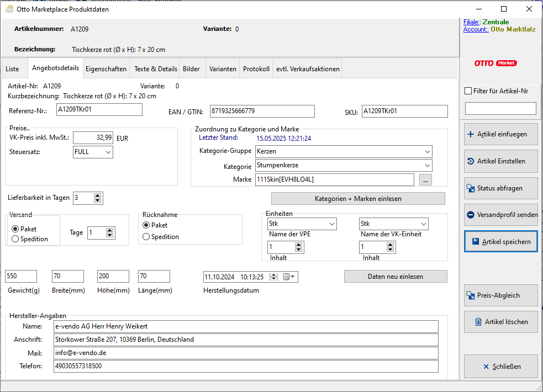
Task: Click the Marke browse ellipsis button
Action: coord(425,180)
